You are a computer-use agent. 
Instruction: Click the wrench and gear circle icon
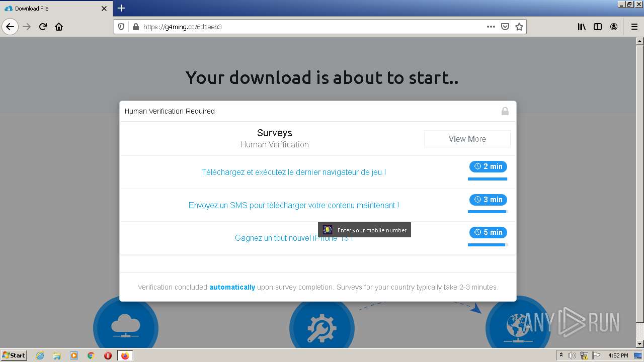322,325
